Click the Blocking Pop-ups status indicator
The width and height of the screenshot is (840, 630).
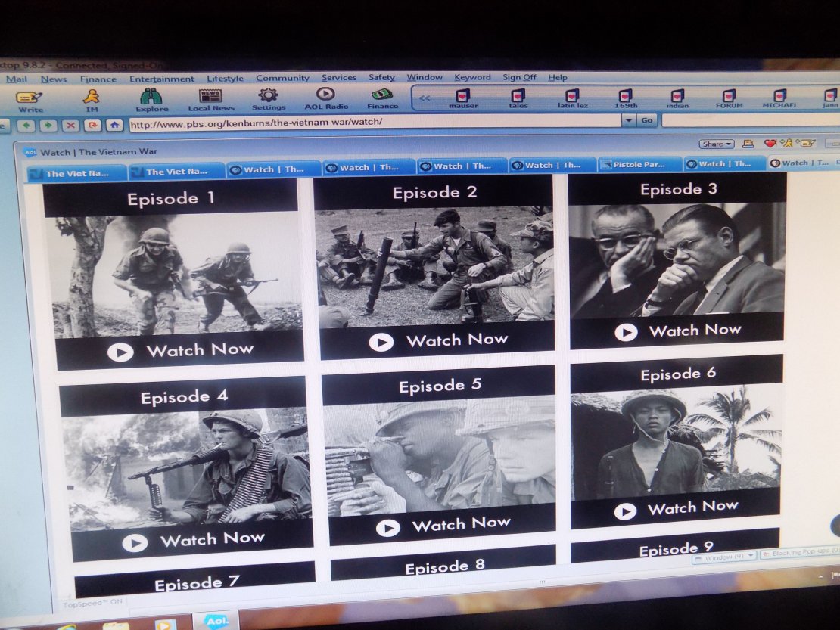click(801, 552)
